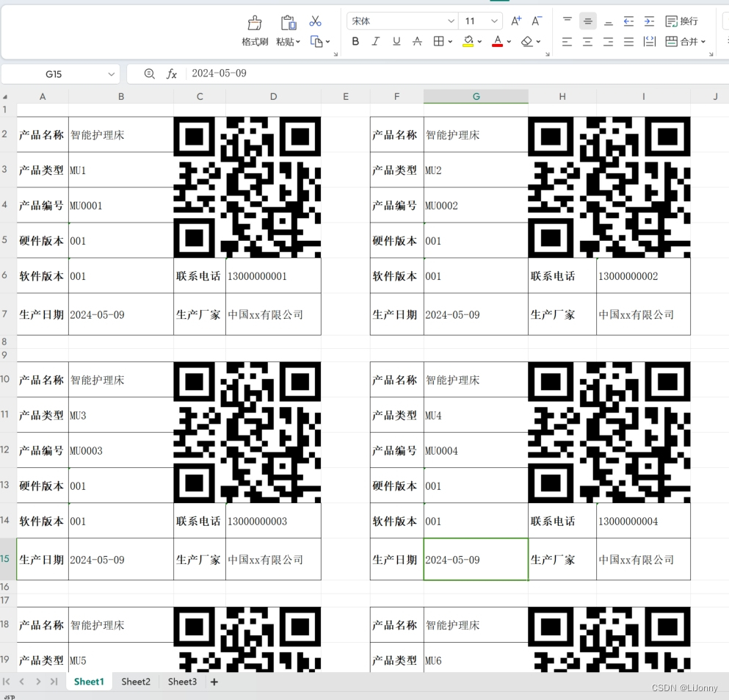Viewport: 729px width, 700px height.
Task: Select cell containing MU0003
Action: [x=121, y=451]
